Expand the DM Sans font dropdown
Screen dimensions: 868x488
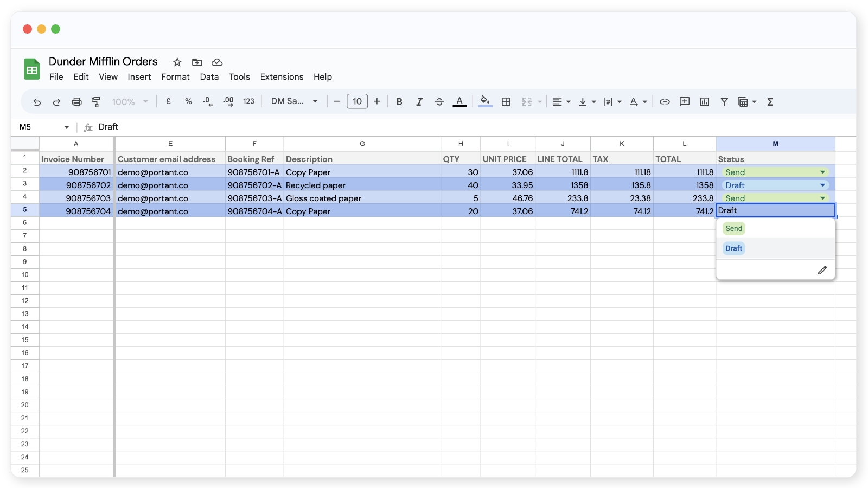(x=295, y=101)
